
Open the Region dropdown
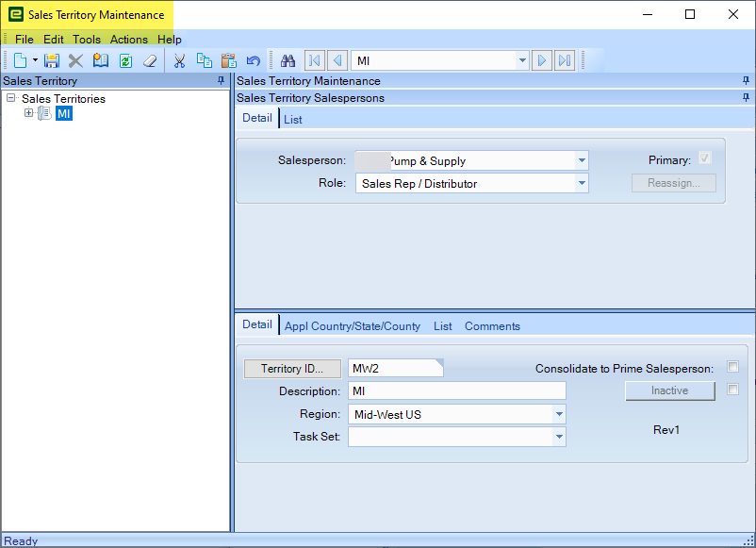pyautogui.click(x=559, y=414)
